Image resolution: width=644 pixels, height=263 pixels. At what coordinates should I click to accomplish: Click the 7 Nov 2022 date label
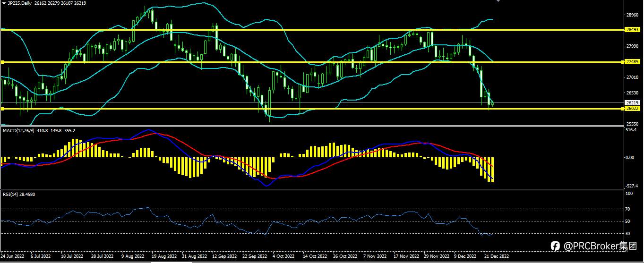pos(375,256)
